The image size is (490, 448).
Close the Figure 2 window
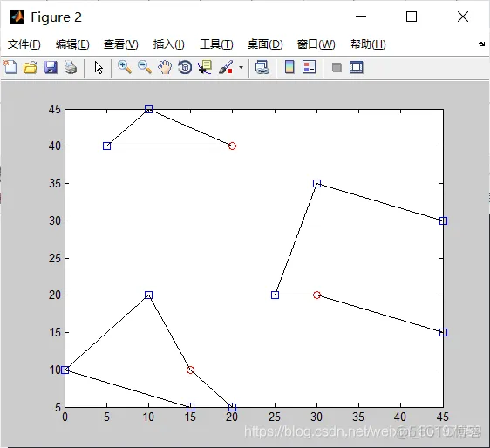coord(463,17)
